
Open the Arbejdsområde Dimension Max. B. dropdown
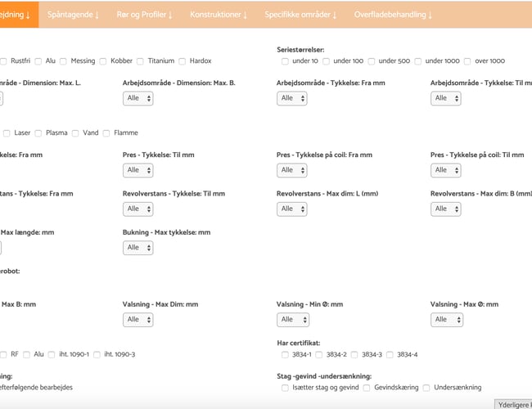(138, 98)
